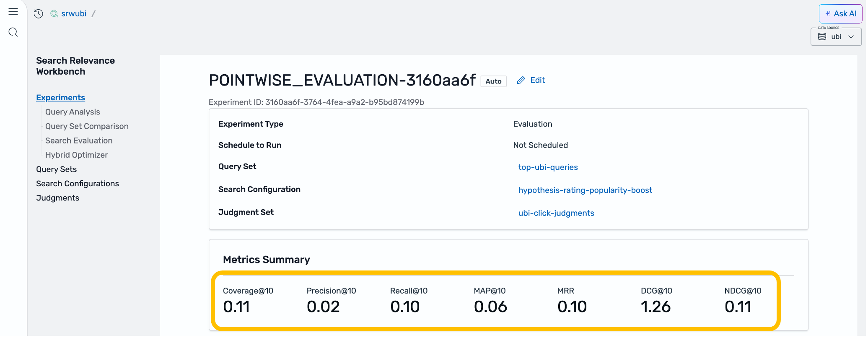
Task: Navigate to Query Sets
Action: point(56,169)
